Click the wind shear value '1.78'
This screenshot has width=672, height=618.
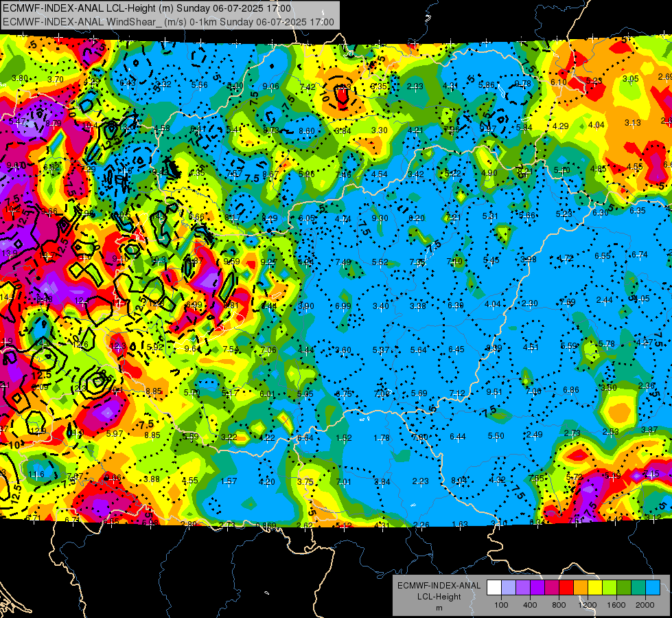pos(382,437)
